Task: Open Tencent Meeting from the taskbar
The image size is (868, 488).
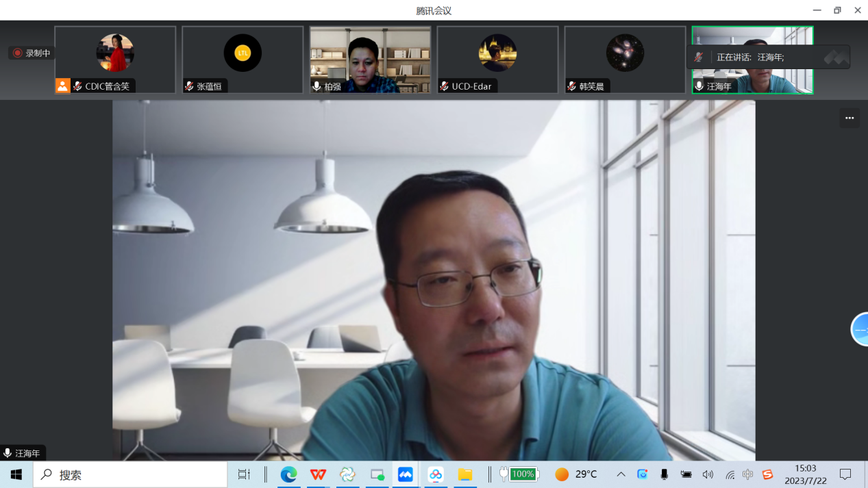Action: 406,474
